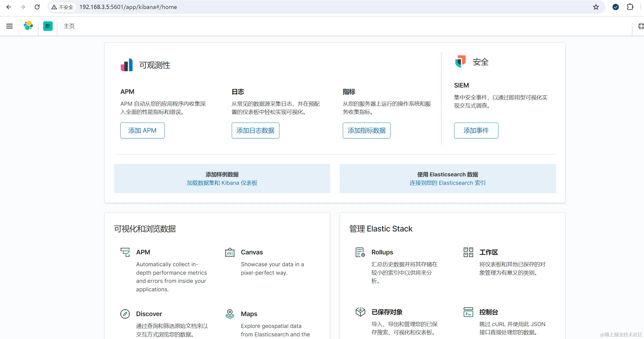Screen dimensions: 644x339
Task: Open 连接到您的 Elasticsearch 索引 link
Action: pyautogui.click(x=447, y=183)
